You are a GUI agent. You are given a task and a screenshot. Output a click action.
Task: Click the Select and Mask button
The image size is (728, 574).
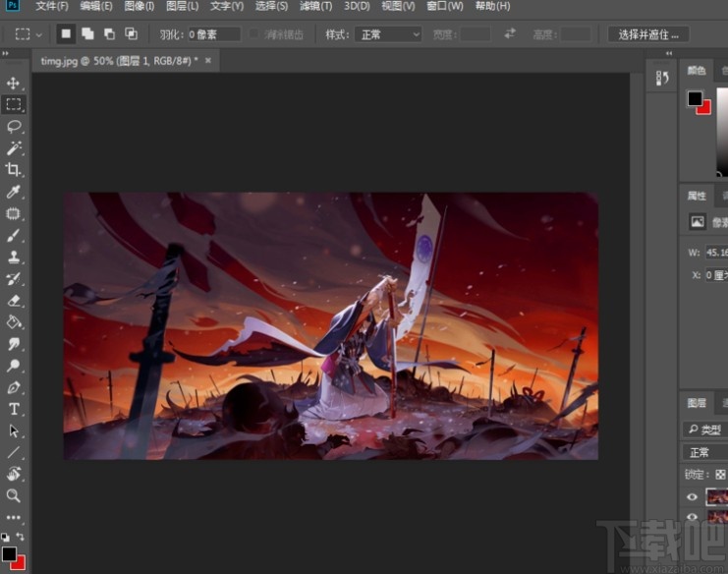click(x=648, y=34)
